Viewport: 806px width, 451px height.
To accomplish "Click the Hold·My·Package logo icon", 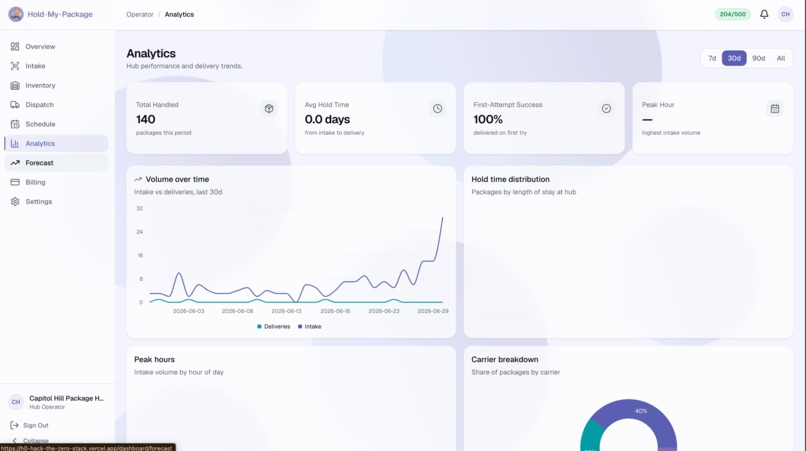I will (16, 14).
